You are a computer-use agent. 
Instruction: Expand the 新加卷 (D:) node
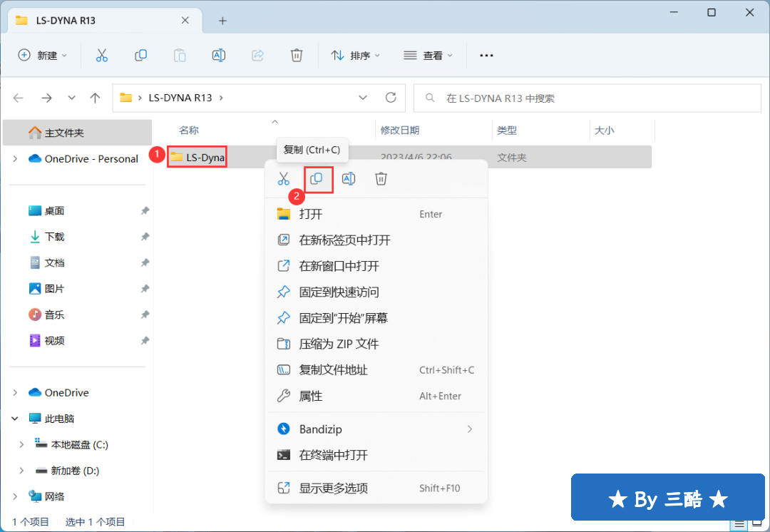[x=21, y=471]
